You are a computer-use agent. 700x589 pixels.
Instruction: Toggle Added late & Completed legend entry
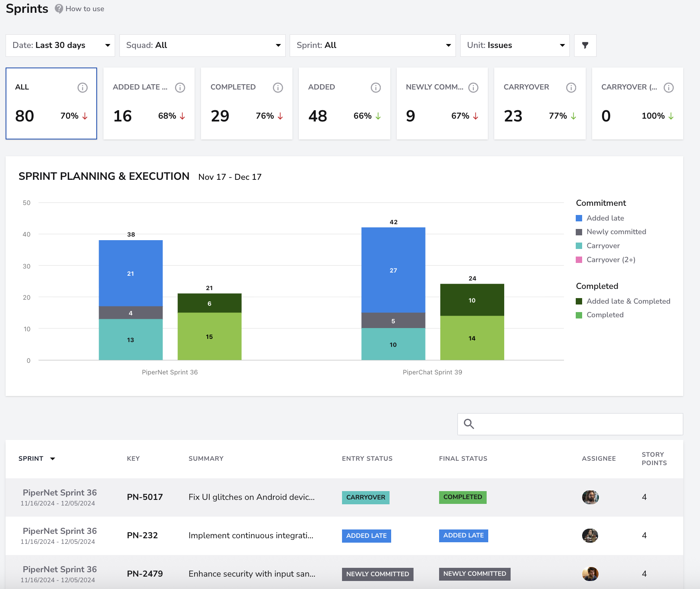tap(623, 301)
